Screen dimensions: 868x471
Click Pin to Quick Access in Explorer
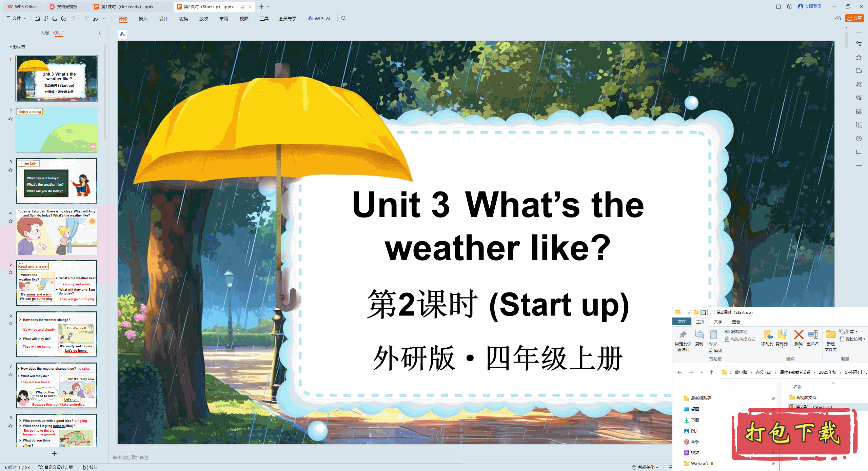[x=683, y=341]
